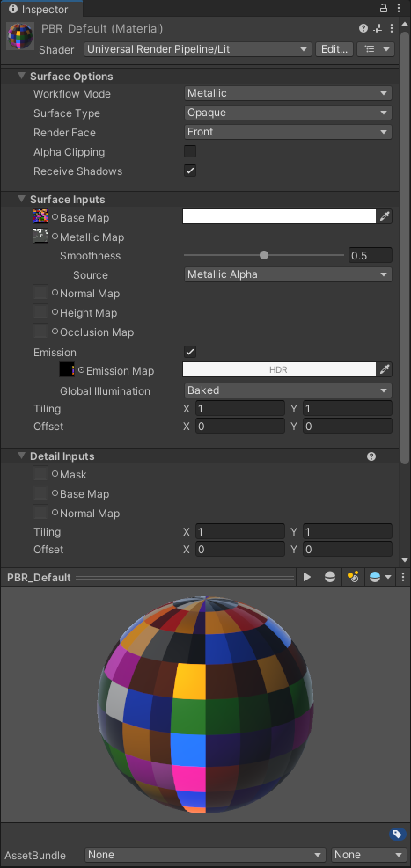411x868 pixels.
Task: Open Render Face dropdown
Action: coord(288,132)
